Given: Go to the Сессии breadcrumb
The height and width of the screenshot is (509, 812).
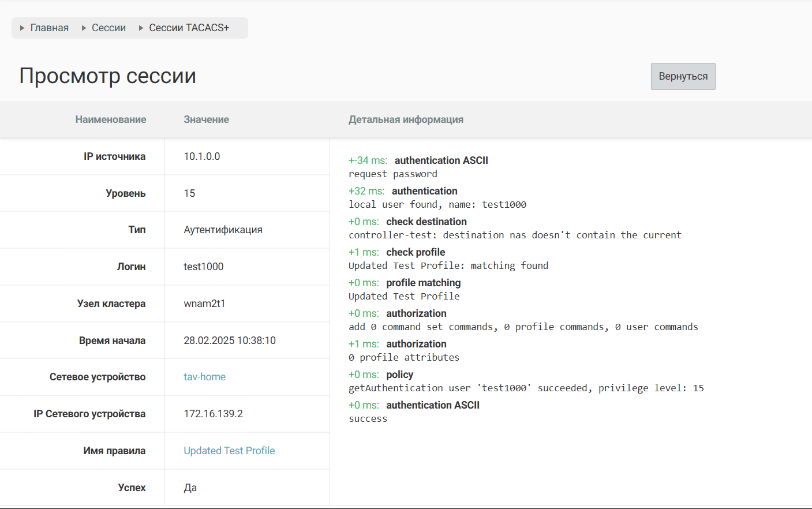Looking at the screenshot, I should (x=108, y=28).
